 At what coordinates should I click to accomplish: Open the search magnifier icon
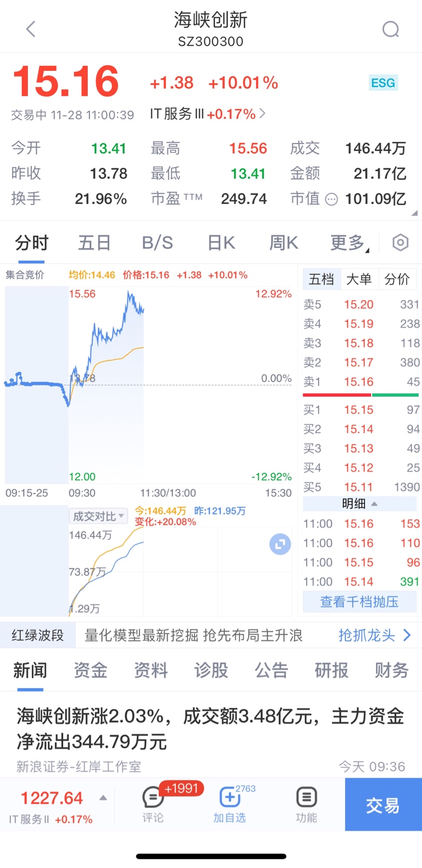tap(391, 29)
